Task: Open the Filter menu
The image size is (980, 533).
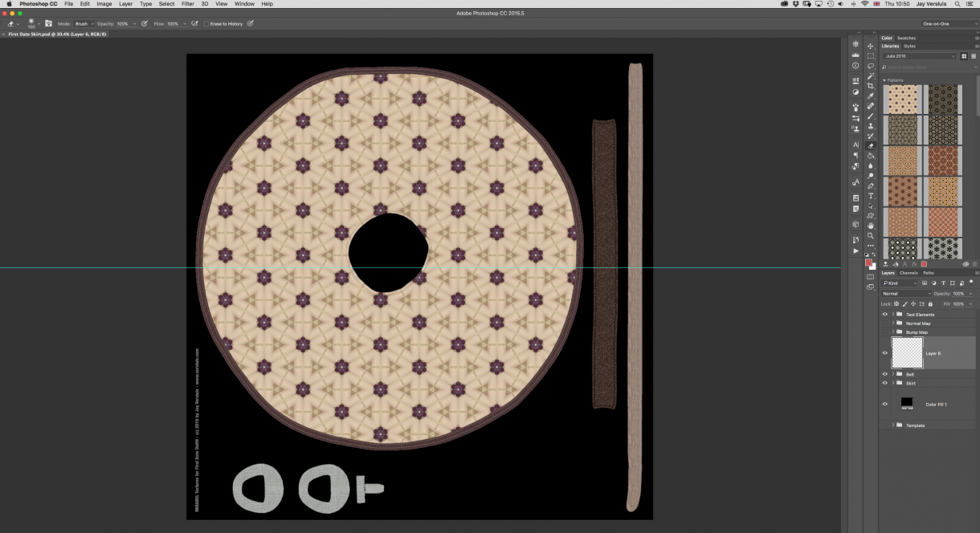Action: coord(187,4)
